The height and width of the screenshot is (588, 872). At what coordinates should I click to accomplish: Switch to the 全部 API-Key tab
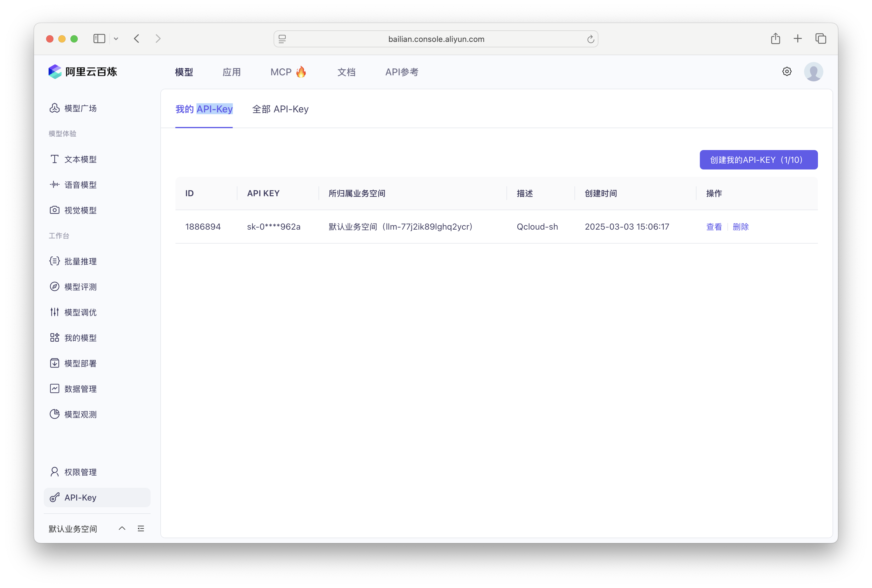(x=281, y=109)
